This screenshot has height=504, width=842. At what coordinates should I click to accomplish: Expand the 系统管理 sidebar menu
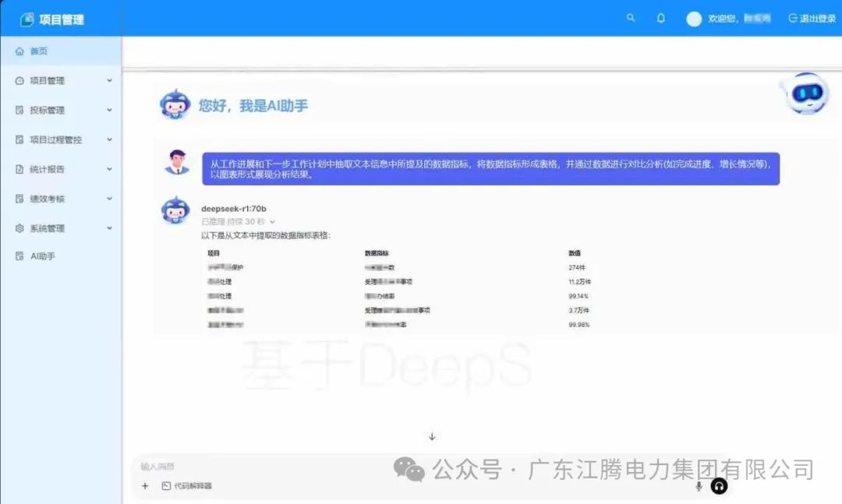coord(62,228)
